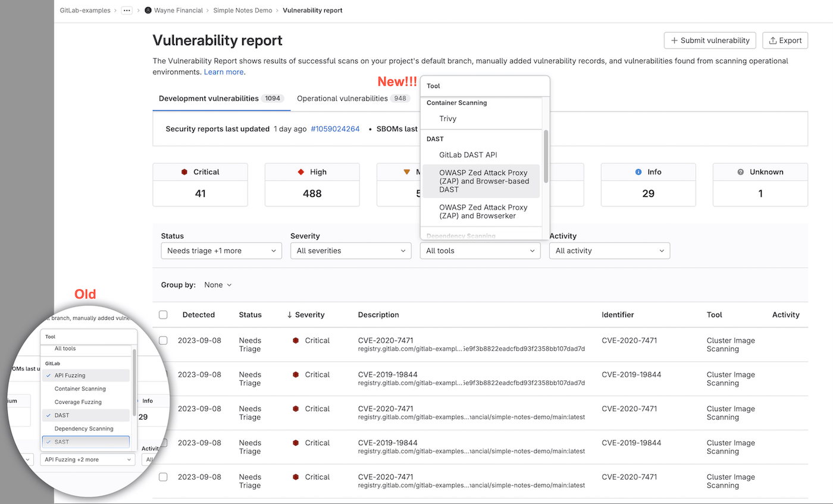Click the Export upload icon

[x=774, y=40]
